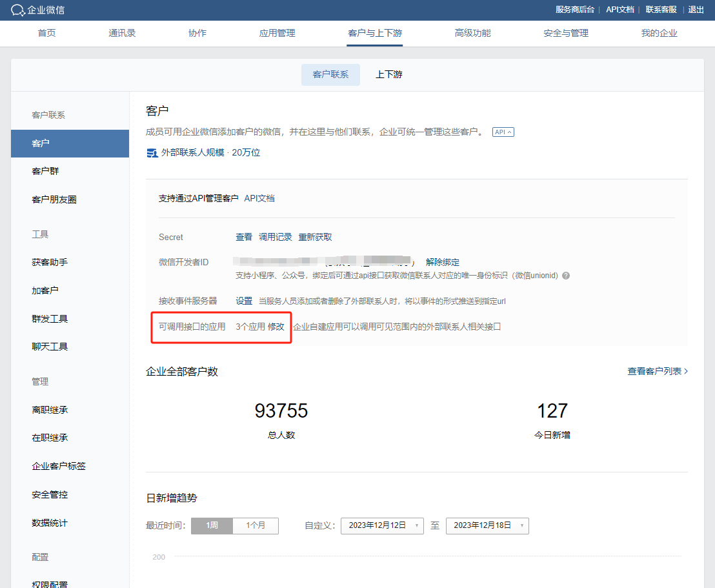
Task: Select the 1个月 time range toggle
Action: [x=256, y=525]
